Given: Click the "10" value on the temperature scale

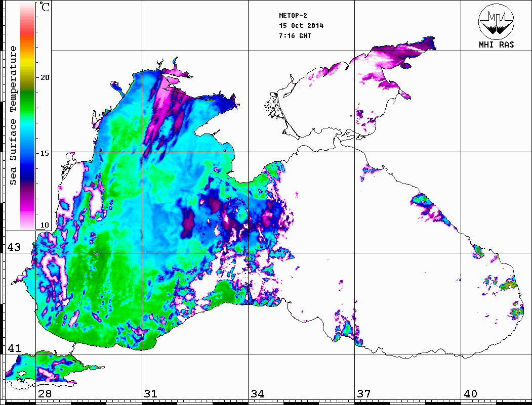Looking at the screenshot, I should click(45, 226).
